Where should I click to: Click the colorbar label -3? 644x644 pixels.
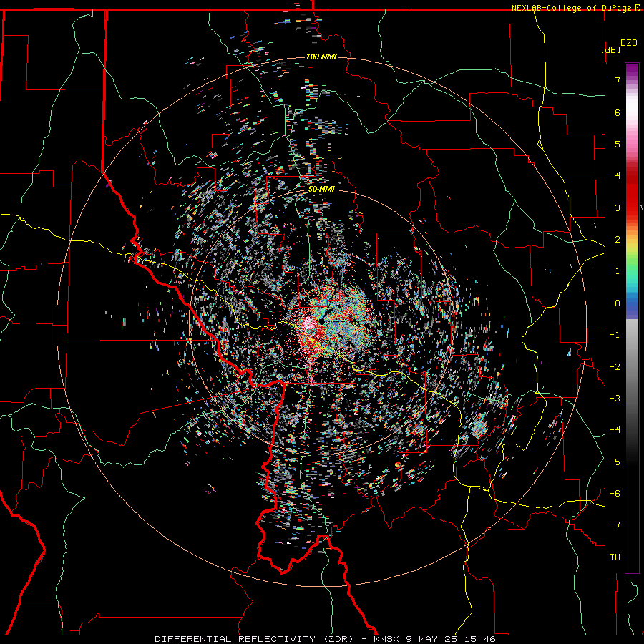[615, 399]
